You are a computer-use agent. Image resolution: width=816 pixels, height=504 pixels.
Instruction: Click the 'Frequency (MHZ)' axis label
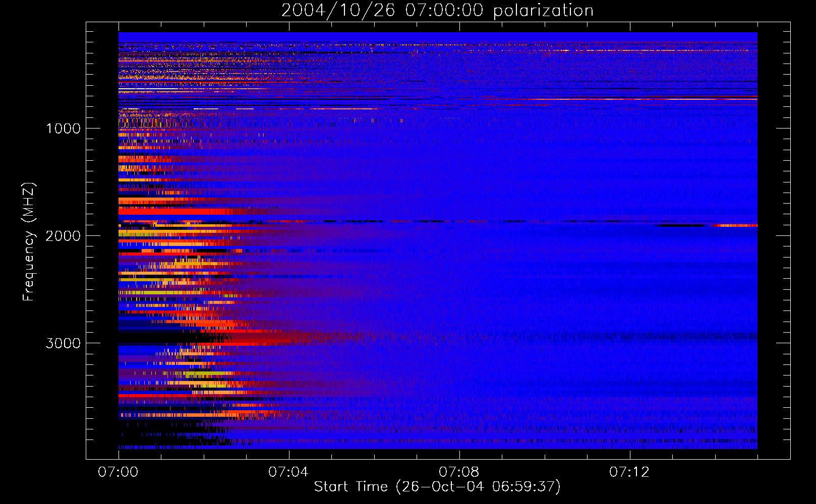click(29, 242)
